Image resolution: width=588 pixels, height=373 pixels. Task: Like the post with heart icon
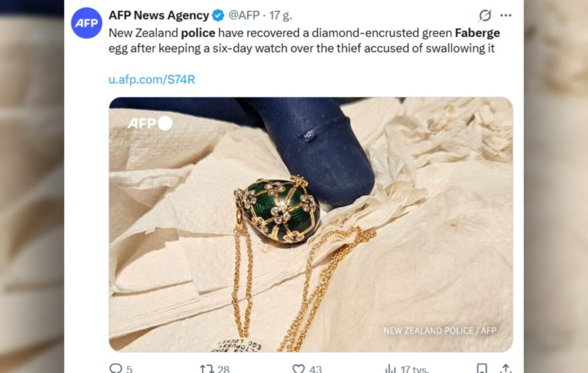(x=299, y=368)
